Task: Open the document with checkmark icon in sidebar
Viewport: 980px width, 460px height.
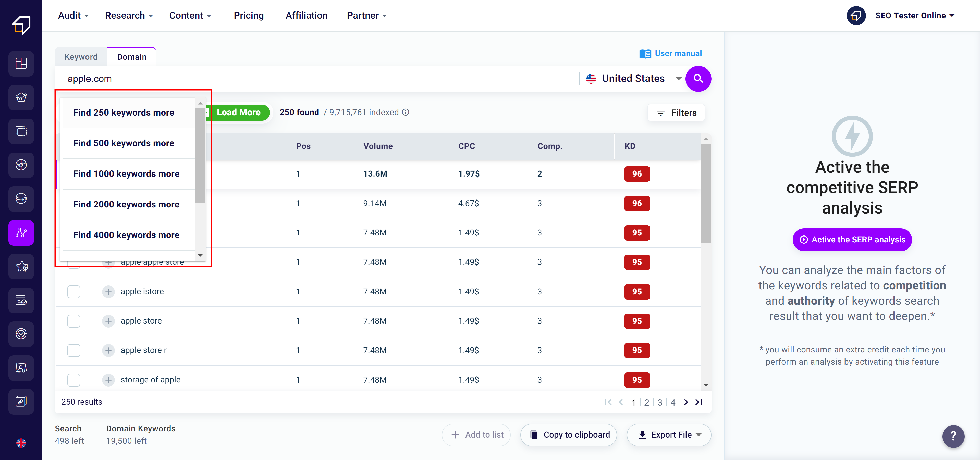Action: point(21,300)
